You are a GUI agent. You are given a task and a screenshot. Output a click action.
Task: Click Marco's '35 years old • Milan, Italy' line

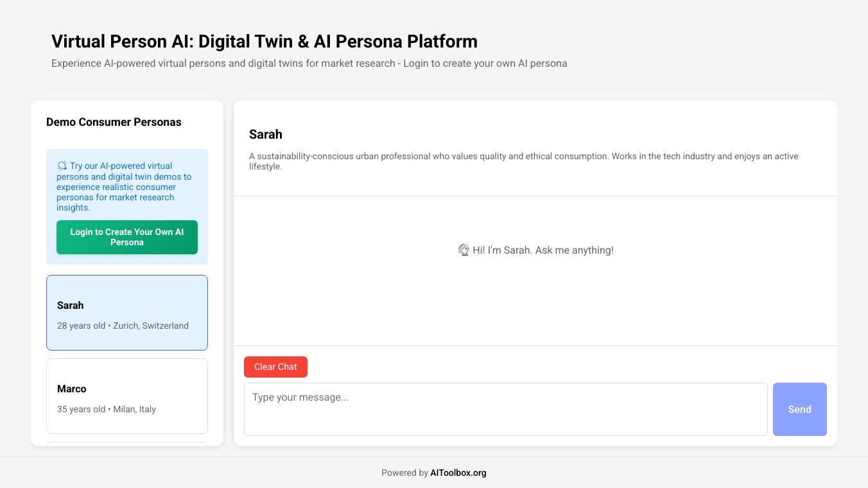(x=107, y=409)
